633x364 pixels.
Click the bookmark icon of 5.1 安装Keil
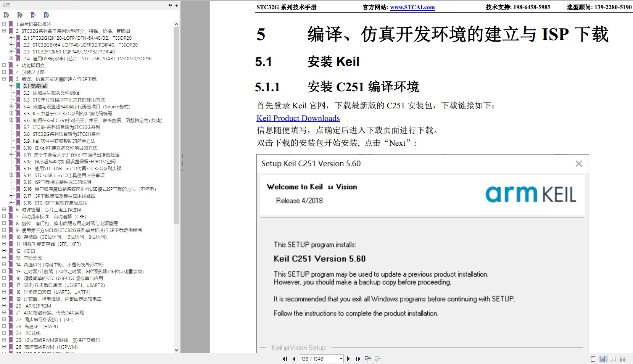pos(18,86)
